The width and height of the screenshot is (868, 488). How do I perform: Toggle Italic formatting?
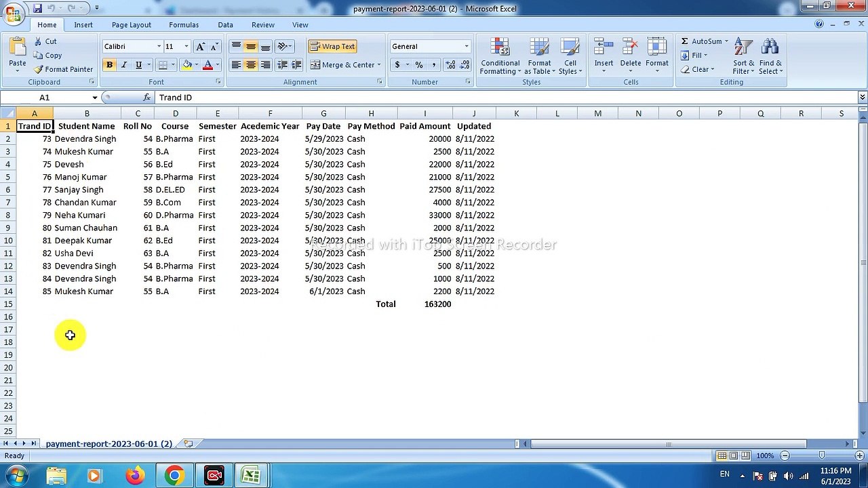[x=124, y=65]
